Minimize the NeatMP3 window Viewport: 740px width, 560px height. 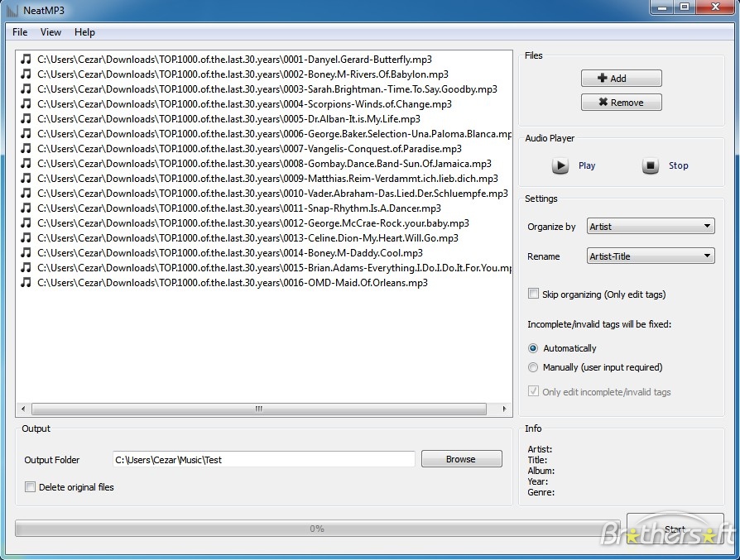pyautogui.click(x=662, y=7)
